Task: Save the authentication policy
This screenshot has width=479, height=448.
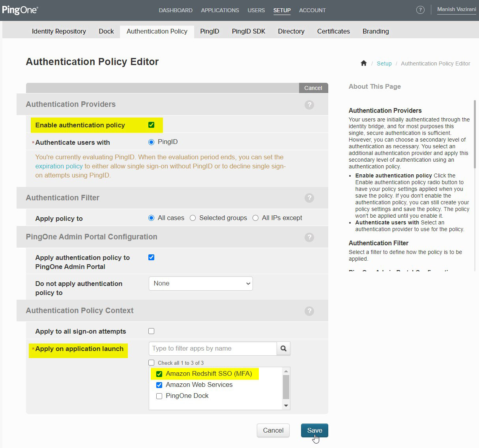Action: (x=314, y=430)
